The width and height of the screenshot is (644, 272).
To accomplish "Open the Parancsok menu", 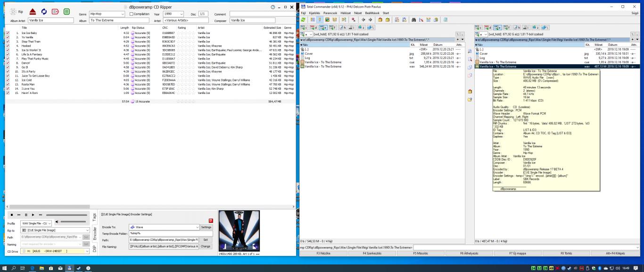I will (330, 13).
